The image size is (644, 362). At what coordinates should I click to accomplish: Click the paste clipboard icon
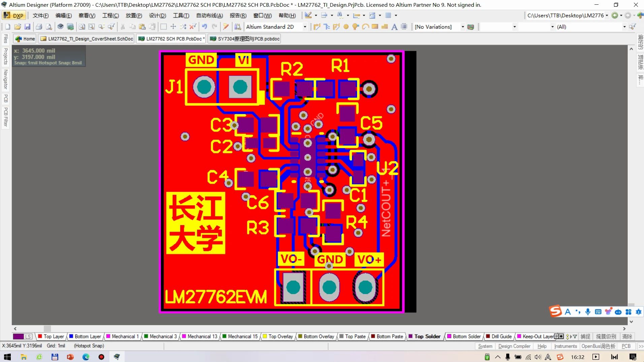click(x=142, y=27)
